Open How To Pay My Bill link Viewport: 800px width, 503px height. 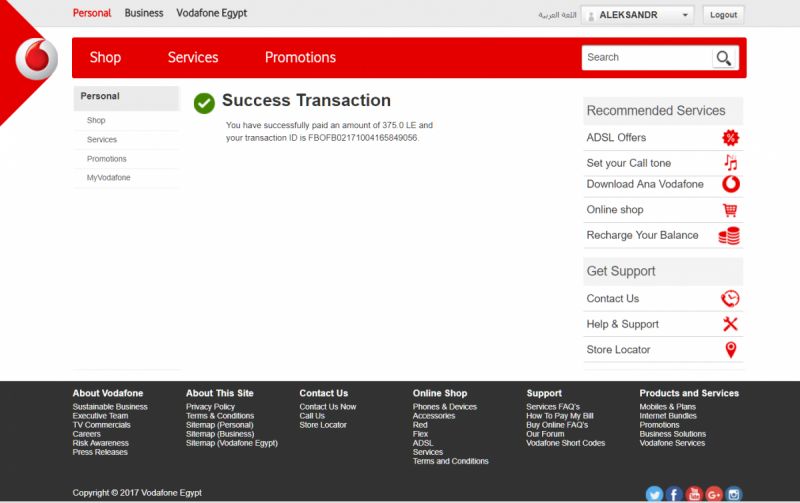point(560,416)
